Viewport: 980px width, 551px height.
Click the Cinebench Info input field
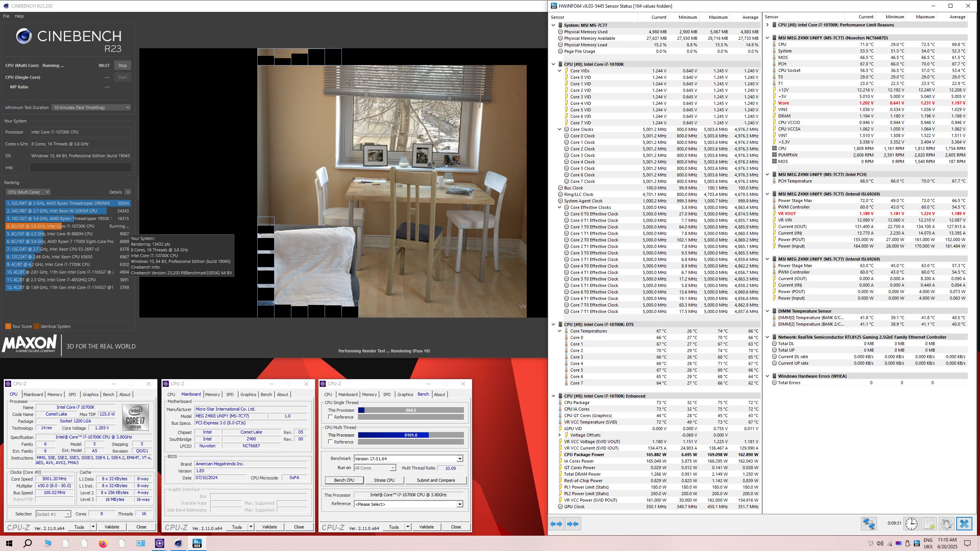coord(81,168)
